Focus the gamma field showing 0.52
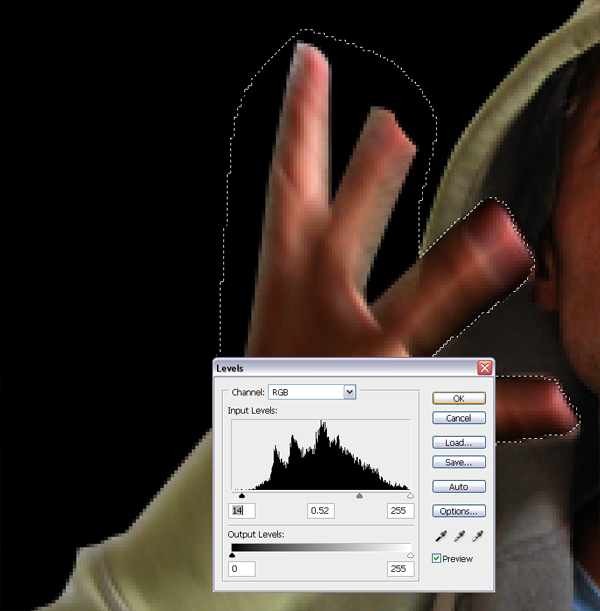The image size is (600, 611). coord(321,511)
